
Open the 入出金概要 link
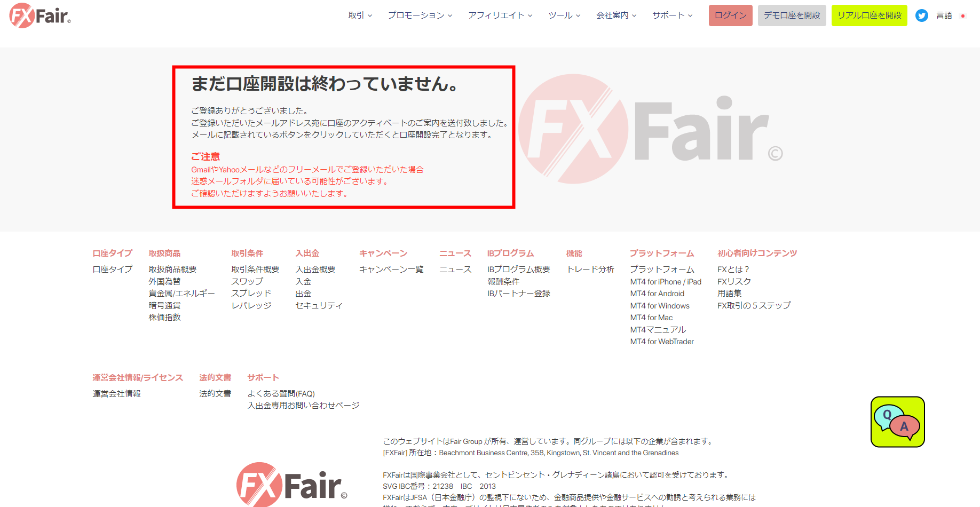pos(315,270)
